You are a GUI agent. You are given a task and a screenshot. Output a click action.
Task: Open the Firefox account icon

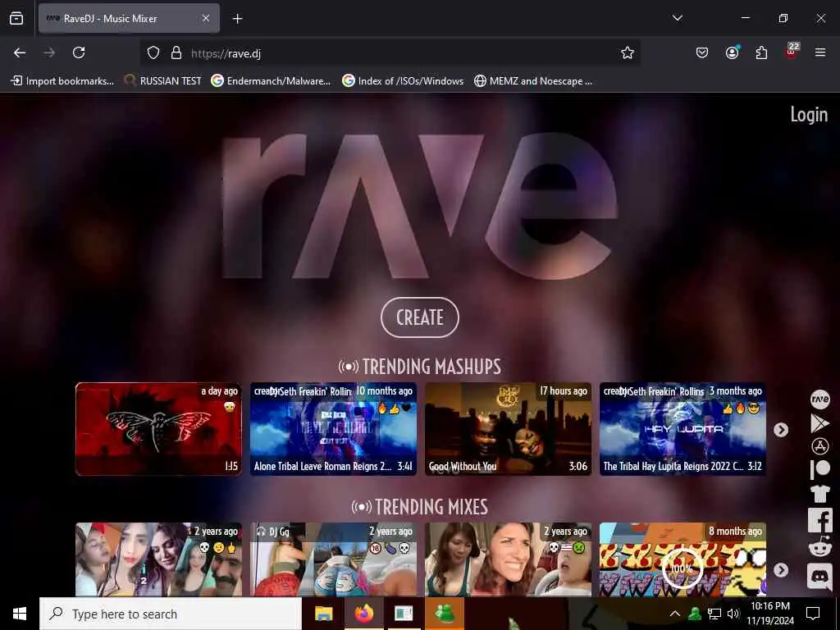[732, 52]
